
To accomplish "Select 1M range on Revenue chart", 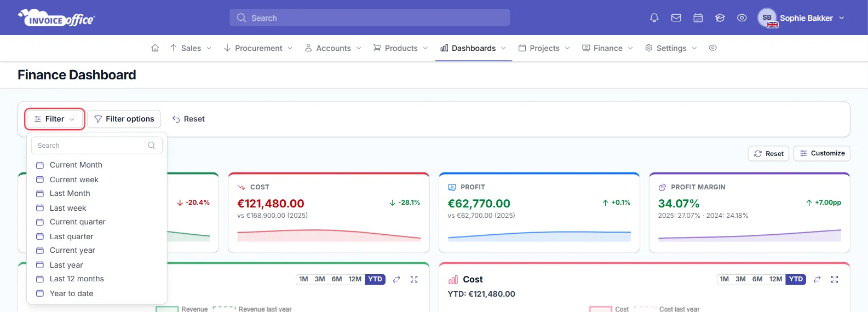I will (x=303, y=279).
